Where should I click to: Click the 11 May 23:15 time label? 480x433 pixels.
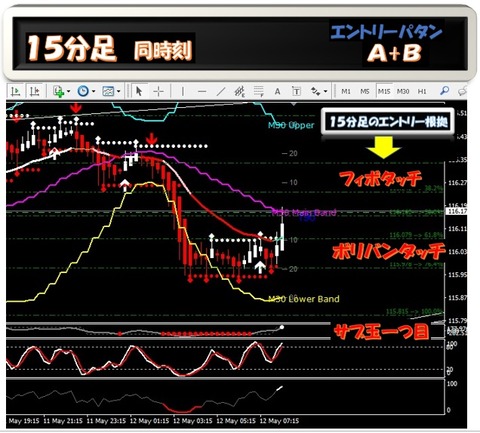click(106, 421)
